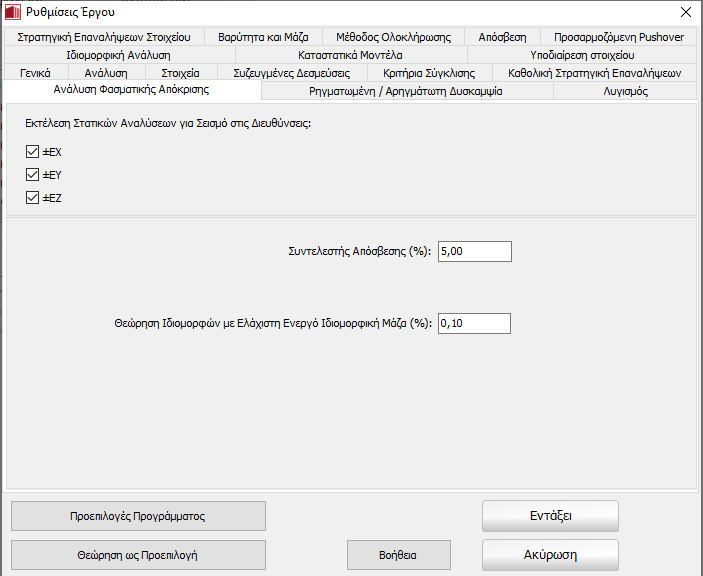Open the Γενικά tab
The height and width of the screenshot is (576, 703).
coord(35,73)
